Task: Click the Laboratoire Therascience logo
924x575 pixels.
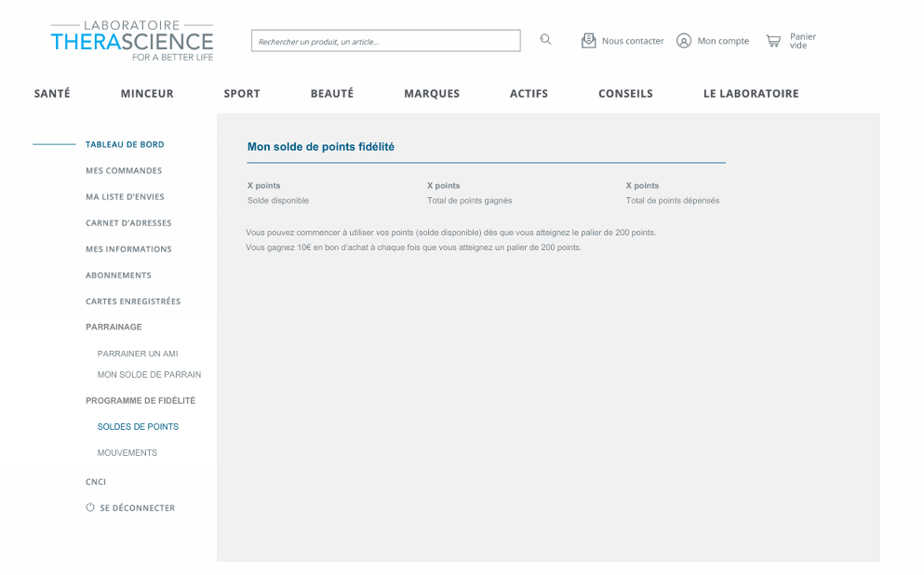Action: pyautogui.click(x=132, y=42)
